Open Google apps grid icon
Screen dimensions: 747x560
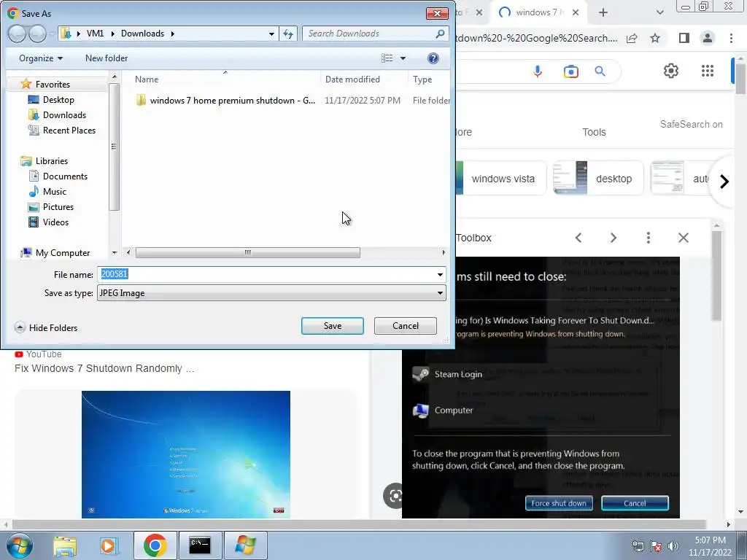coord(708,71)
